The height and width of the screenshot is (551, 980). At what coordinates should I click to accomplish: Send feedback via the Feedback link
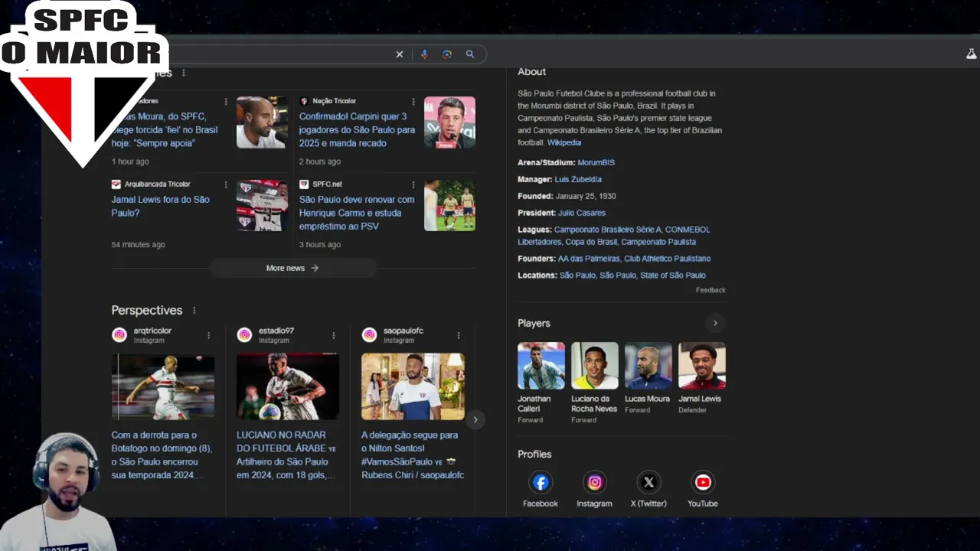(710, 290)
